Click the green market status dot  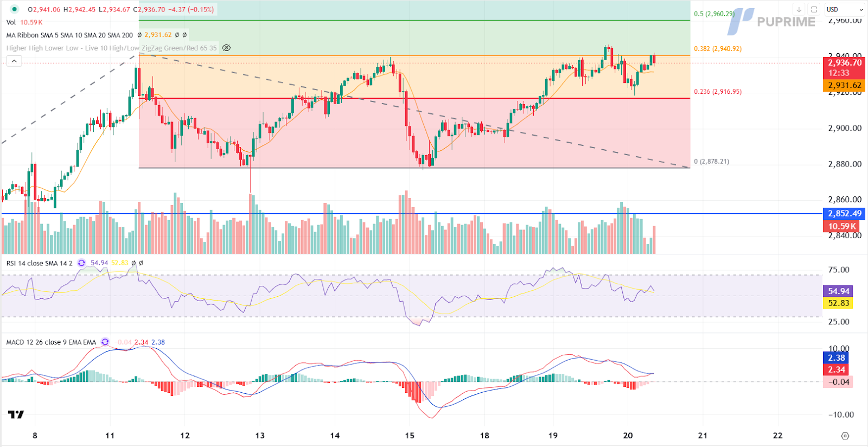[x=14, y=9]
